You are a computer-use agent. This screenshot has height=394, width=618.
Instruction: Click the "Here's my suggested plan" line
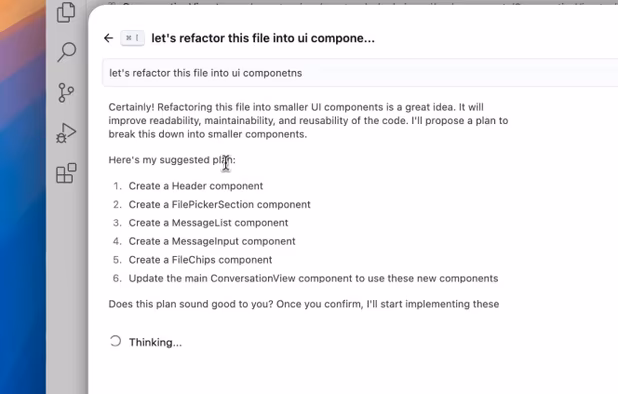point(172,160)
